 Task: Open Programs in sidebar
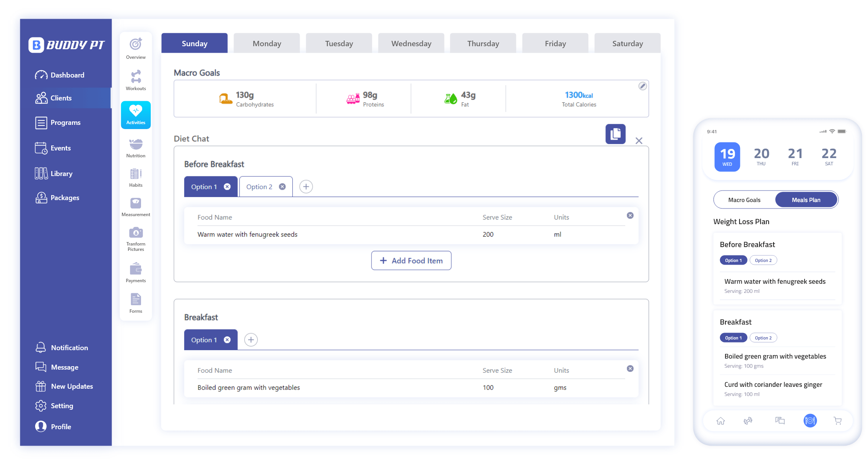click(x=58, y=123)
